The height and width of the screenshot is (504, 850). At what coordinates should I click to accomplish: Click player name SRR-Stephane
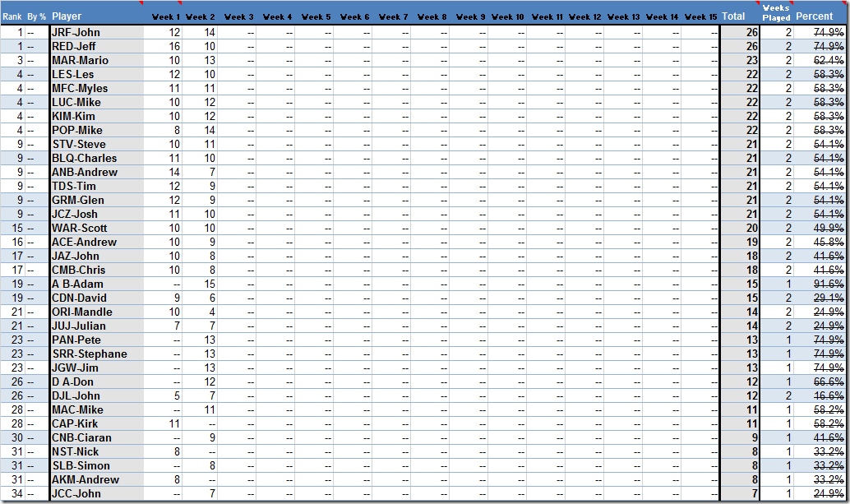pyautogui.click(x=90, y=354)
